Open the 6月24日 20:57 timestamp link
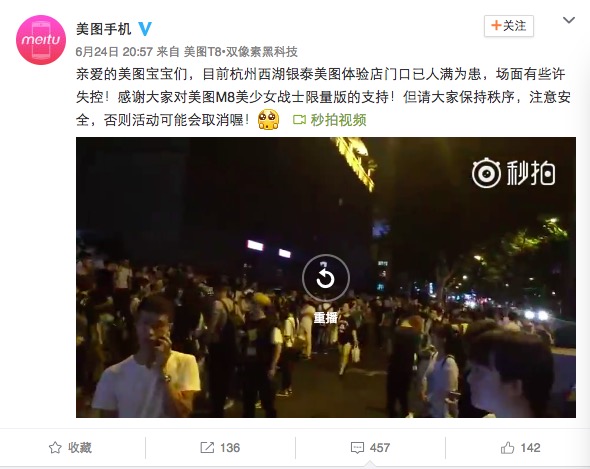This screenshot has height=469, width=590. click(114, 52)
